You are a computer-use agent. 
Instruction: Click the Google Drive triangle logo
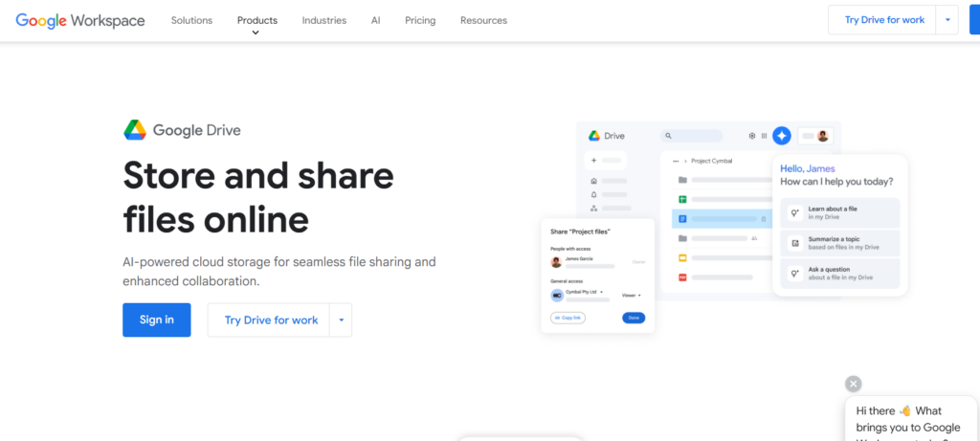pos(135,130)
